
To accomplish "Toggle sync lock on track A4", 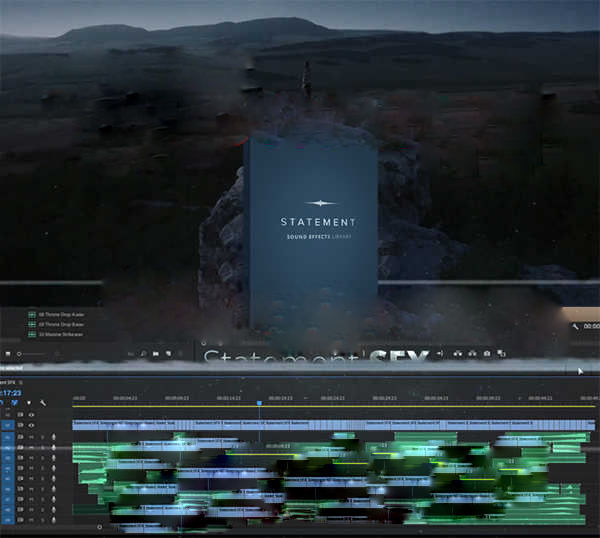I will [x=21, y=468].
